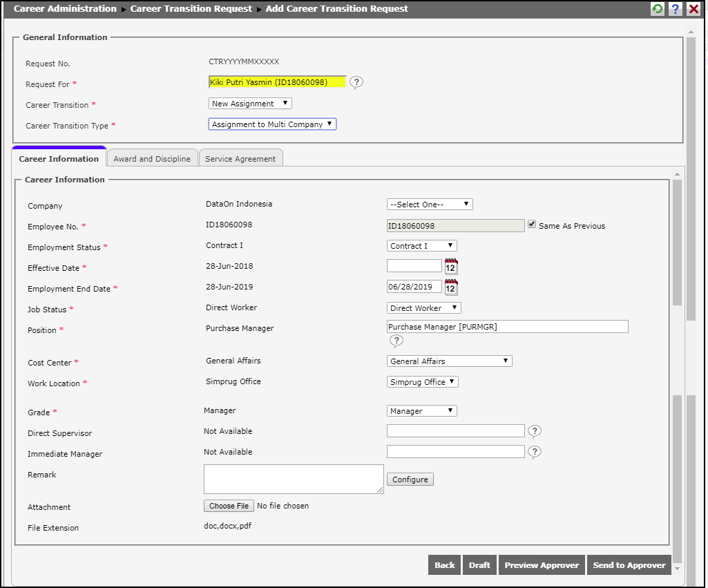Uncheck the Same As Previous checkbox
This screenshot has width=708, height=588.
pyautogui.click(x=531, y=225)
